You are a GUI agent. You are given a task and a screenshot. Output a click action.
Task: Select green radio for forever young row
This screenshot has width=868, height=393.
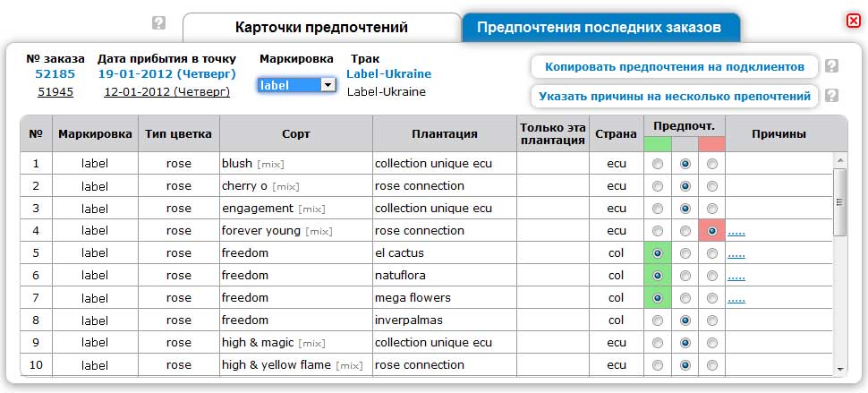point(658,231)
